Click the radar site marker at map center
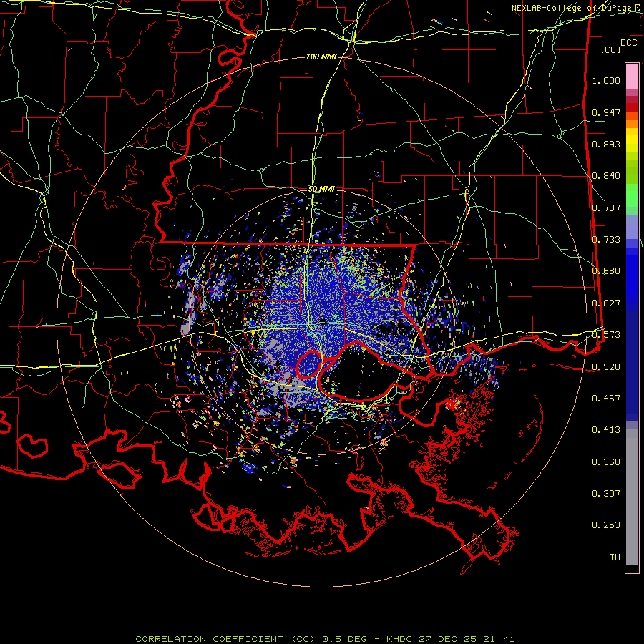Viewport: 644px width, 644px height. coord(323,323)
